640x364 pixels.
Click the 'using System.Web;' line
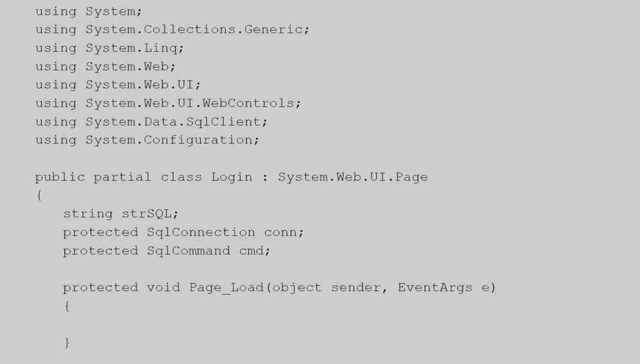106,67
